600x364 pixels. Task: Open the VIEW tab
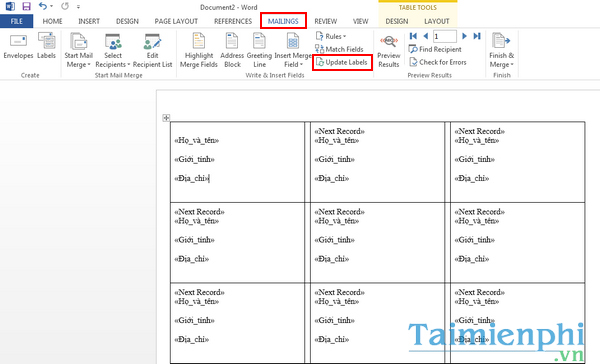pos(360,21)
